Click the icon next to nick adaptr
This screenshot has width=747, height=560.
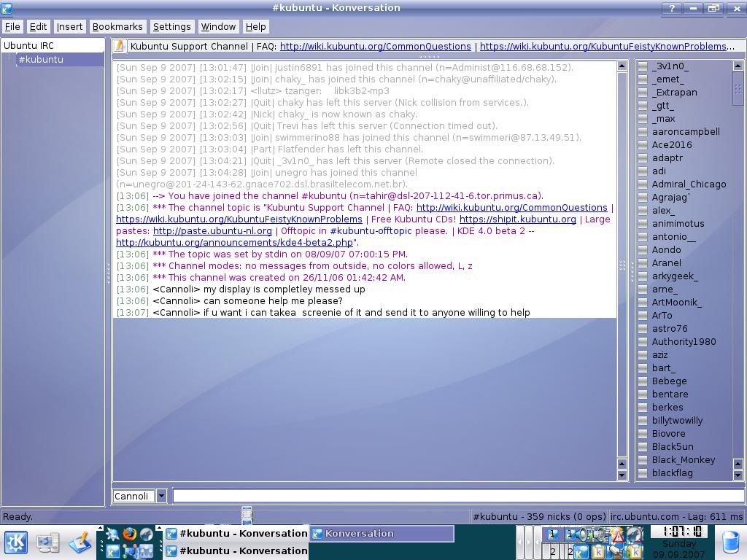pyautogui.click(x=643, y=158)
